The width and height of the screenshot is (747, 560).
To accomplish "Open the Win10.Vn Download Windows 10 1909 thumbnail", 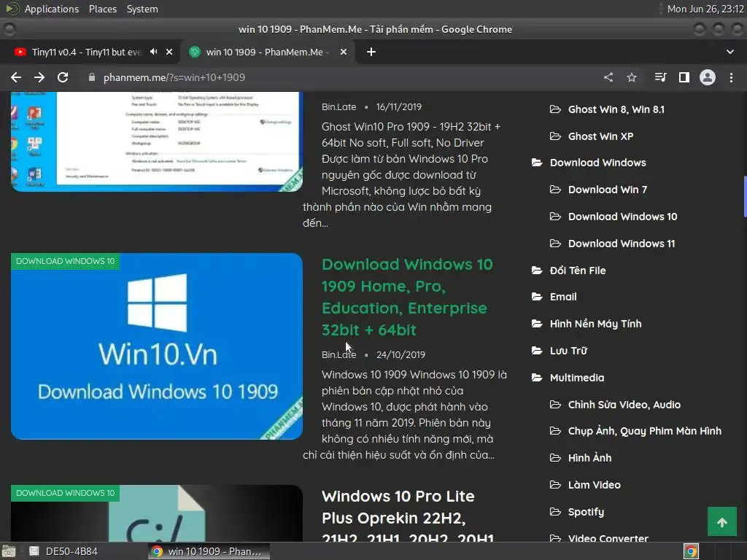I will (x=157, y=346).
